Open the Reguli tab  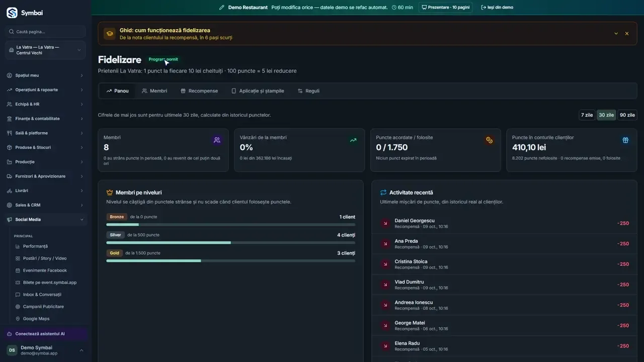tap(308, 91)
